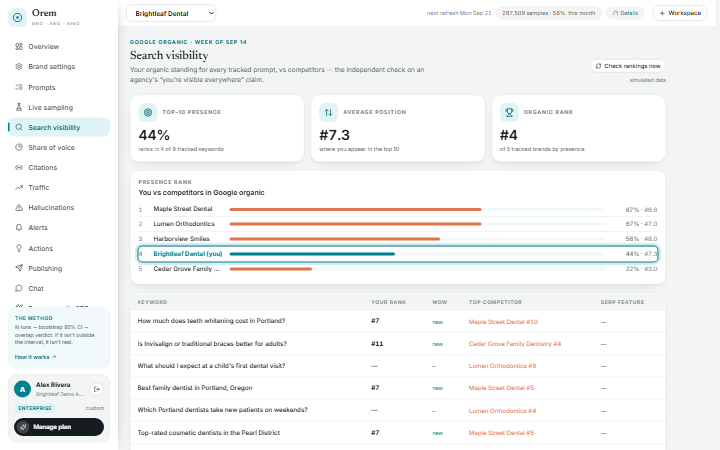Click the 287,509 samples usage pill
The height and width of the screenshot is (450, 720).
tap(548, 13)
